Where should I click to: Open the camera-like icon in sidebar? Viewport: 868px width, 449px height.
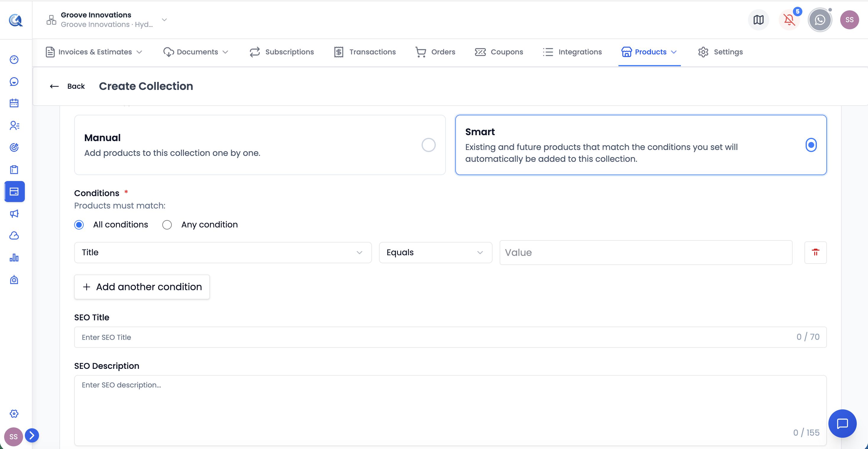[x=14, y=280]
